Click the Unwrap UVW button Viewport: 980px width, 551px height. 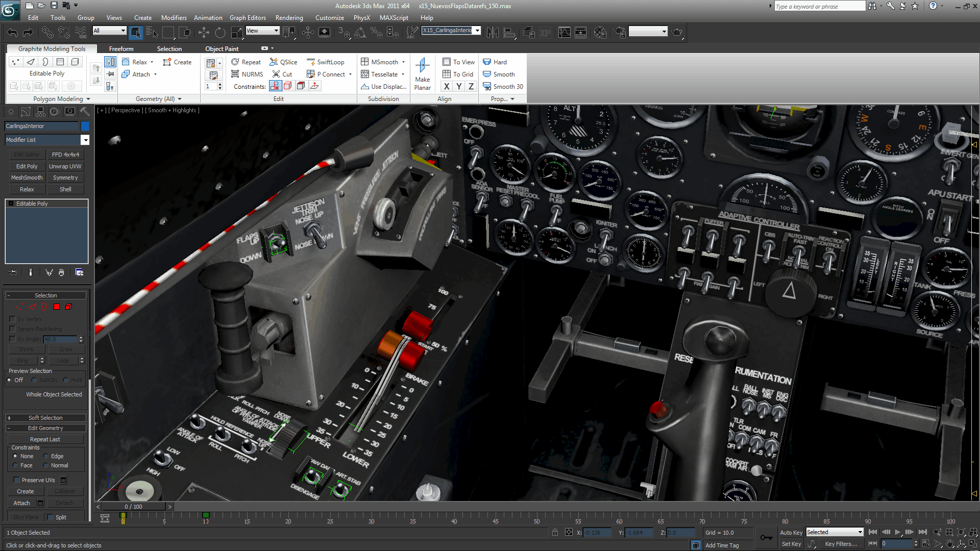pyautogui.click(x=65, y=166)
